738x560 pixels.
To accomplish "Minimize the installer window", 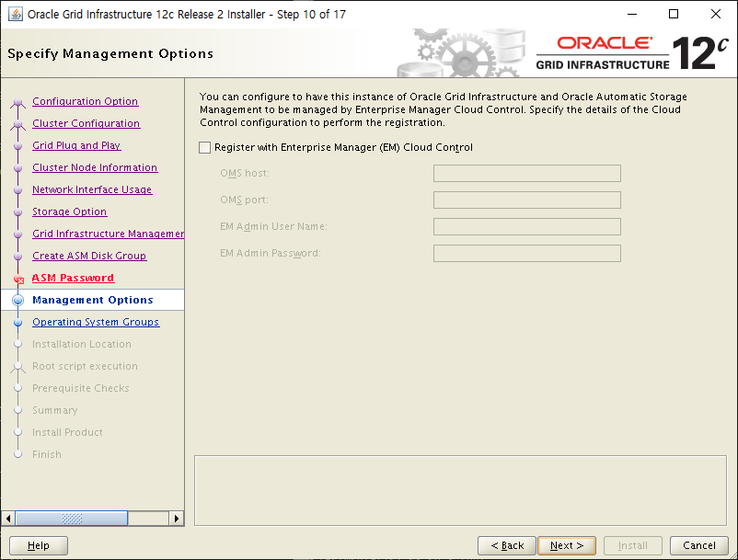I will click(x=632, y=14).
